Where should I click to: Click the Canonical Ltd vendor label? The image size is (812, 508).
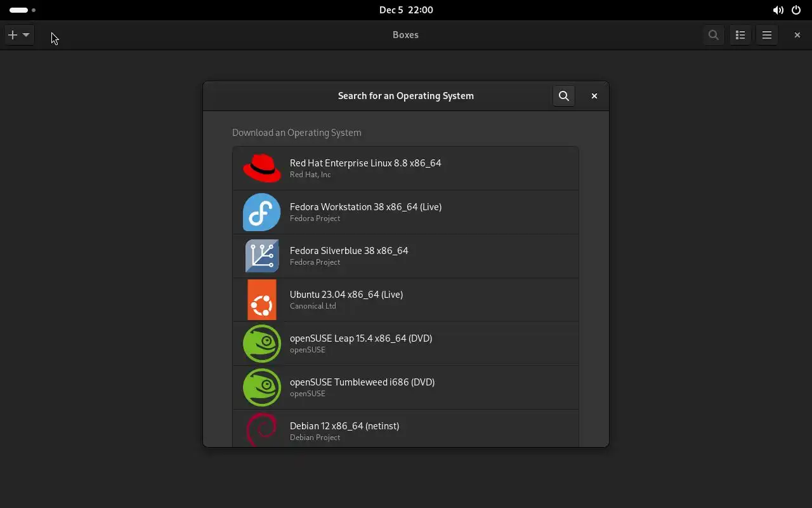(313, 306)
